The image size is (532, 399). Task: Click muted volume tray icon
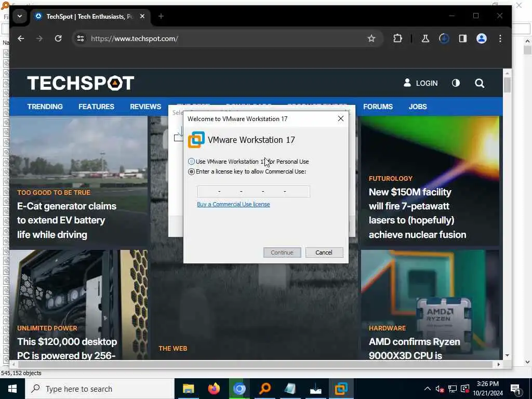[x=440, y=389]
